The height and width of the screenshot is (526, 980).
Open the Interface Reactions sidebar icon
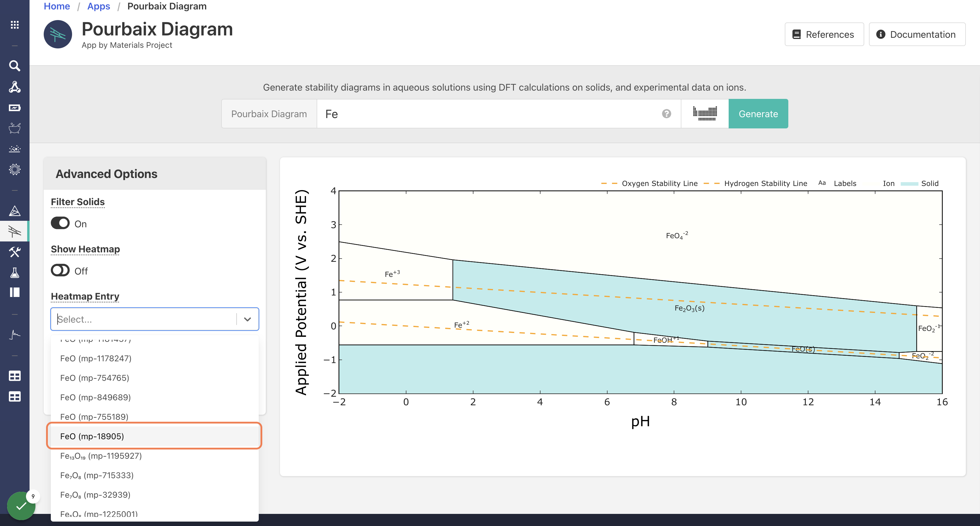[14, 292]
